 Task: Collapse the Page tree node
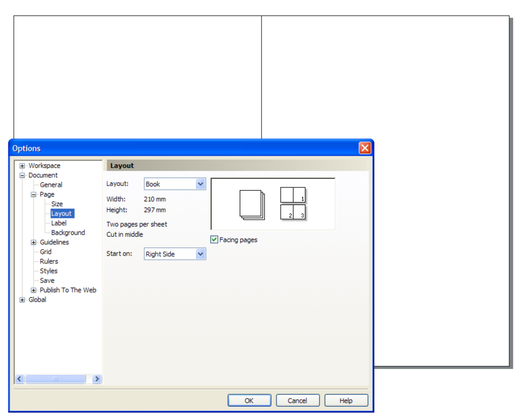tap(34, 195)
